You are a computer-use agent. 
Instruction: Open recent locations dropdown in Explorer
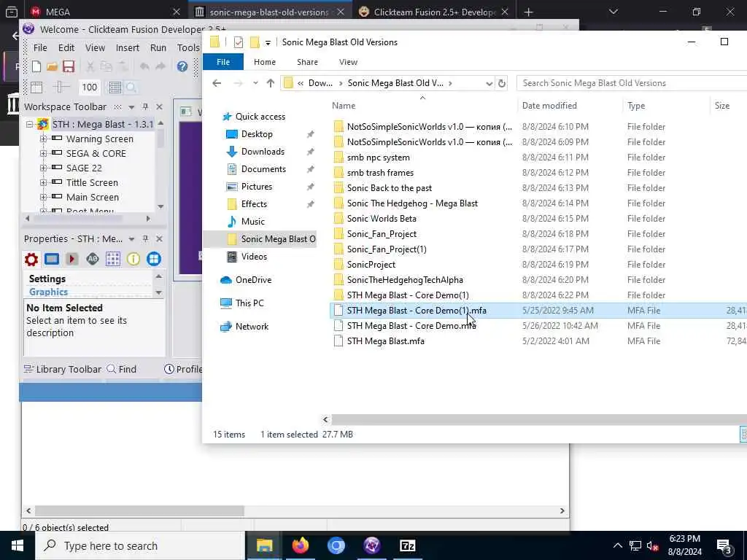point(255,83)
